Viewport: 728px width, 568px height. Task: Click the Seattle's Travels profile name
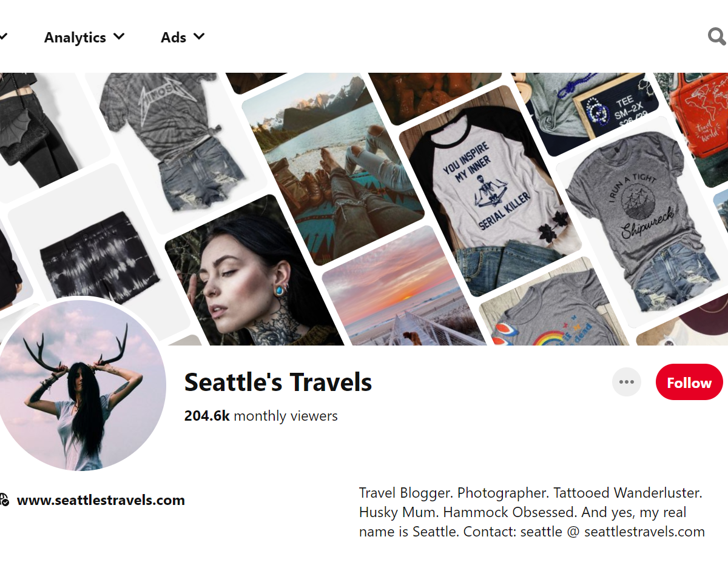point(278,383)
